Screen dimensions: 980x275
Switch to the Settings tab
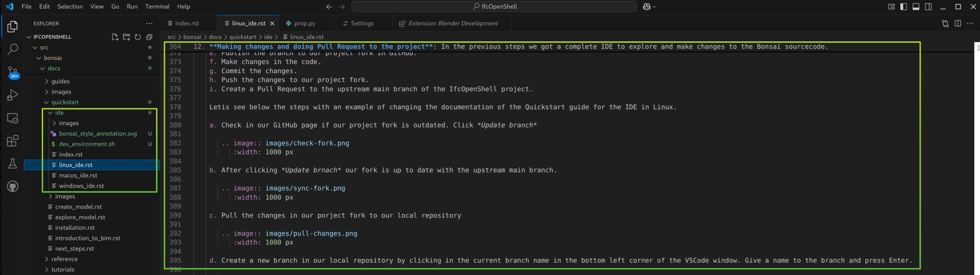362,23
